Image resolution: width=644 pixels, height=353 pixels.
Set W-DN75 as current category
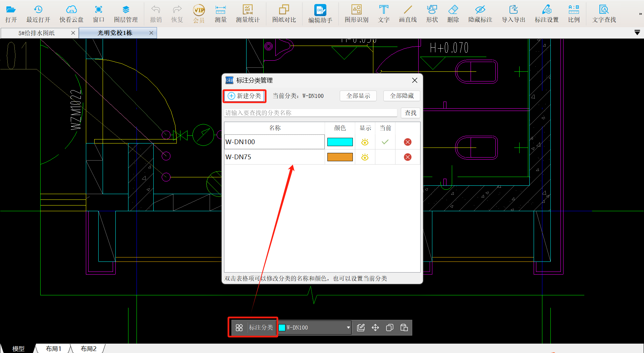coord(385,157)
